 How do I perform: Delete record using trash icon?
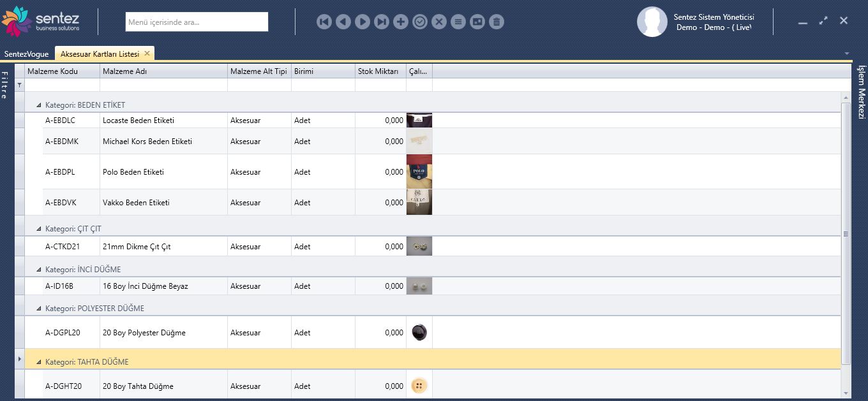pyautogui.click(x=496, y=22)
